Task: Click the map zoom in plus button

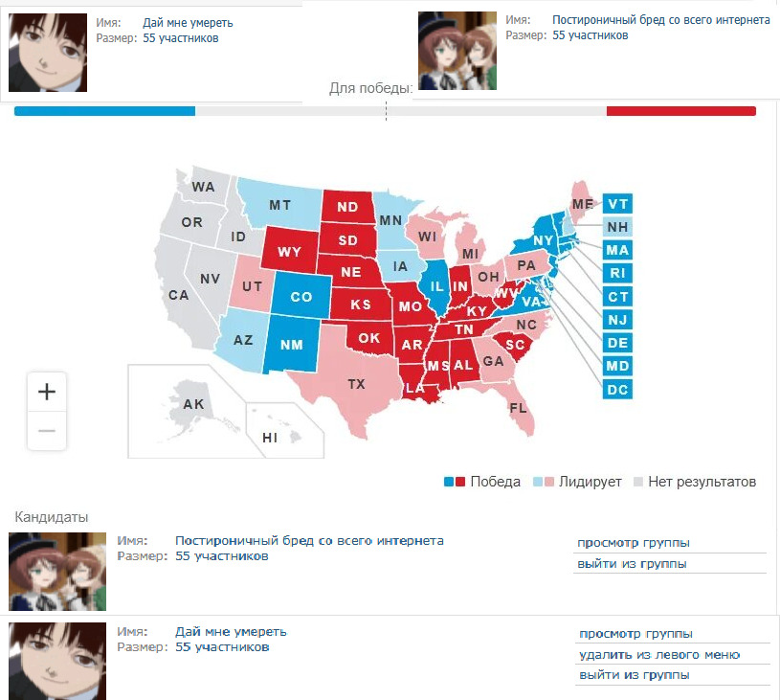Action: click(46, 392)
